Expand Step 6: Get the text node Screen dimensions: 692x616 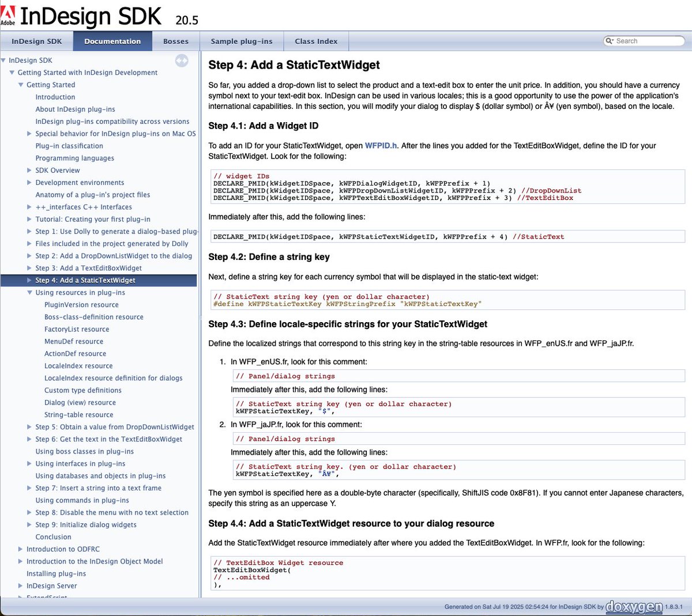[x=29, y=439]
